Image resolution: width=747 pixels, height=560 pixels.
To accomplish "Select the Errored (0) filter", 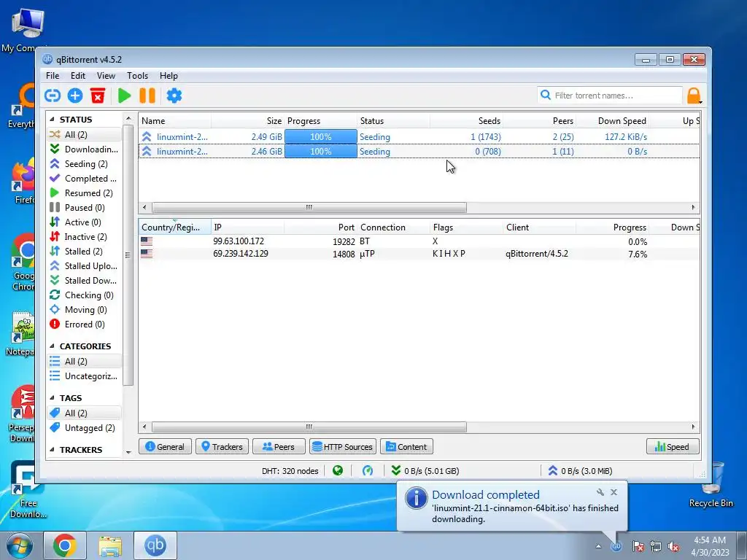I will 85,324.
